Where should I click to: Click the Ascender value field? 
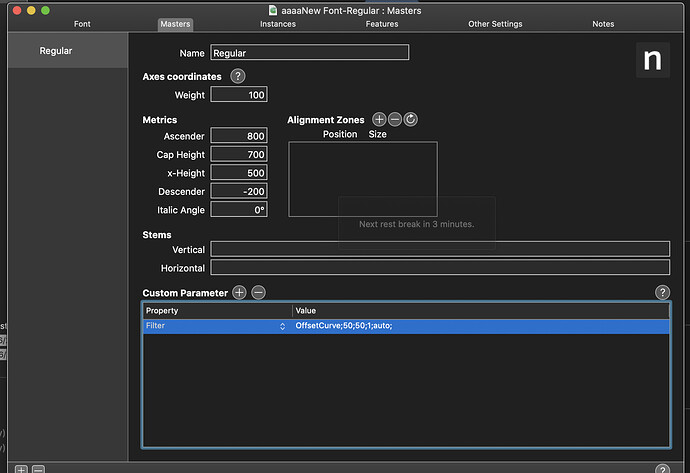pyautogui.click(x=239, y=136)
